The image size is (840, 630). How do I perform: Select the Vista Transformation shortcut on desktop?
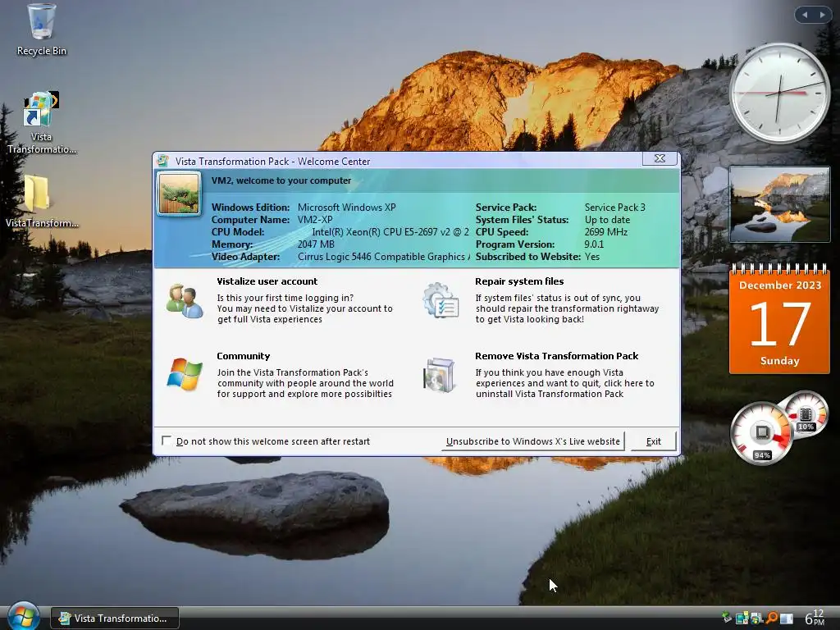[x=41, y=122]
